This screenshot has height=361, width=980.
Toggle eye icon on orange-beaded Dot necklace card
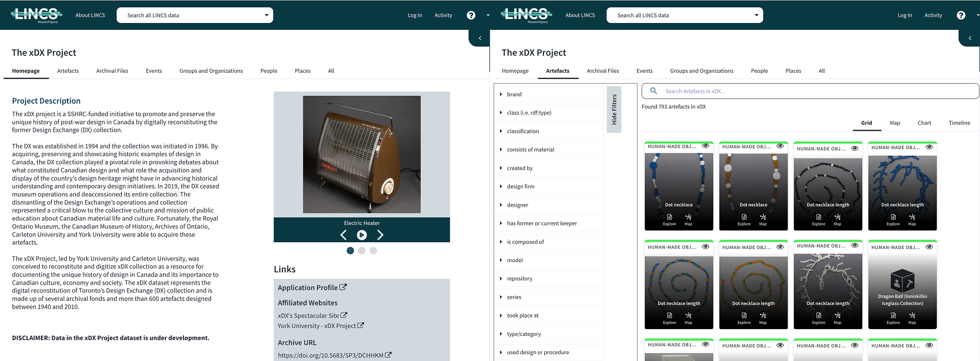tap(780, 146)
